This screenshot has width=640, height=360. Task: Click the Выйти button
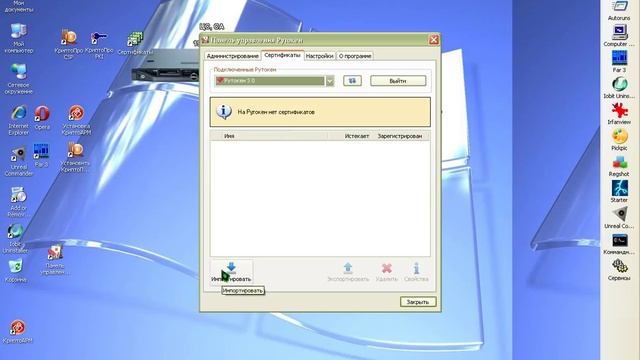[398, 81]
